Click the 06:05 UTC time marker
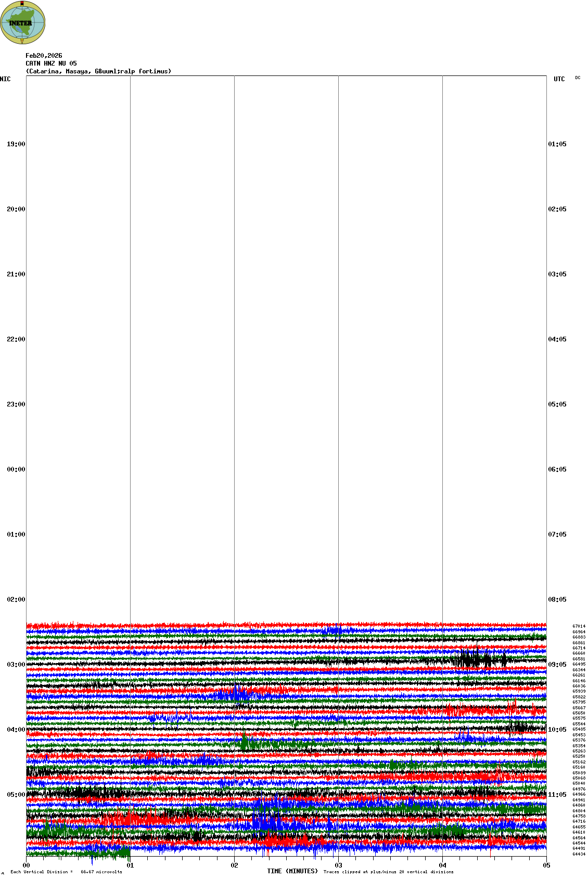588x879 pixels. (x=557, y=469)
